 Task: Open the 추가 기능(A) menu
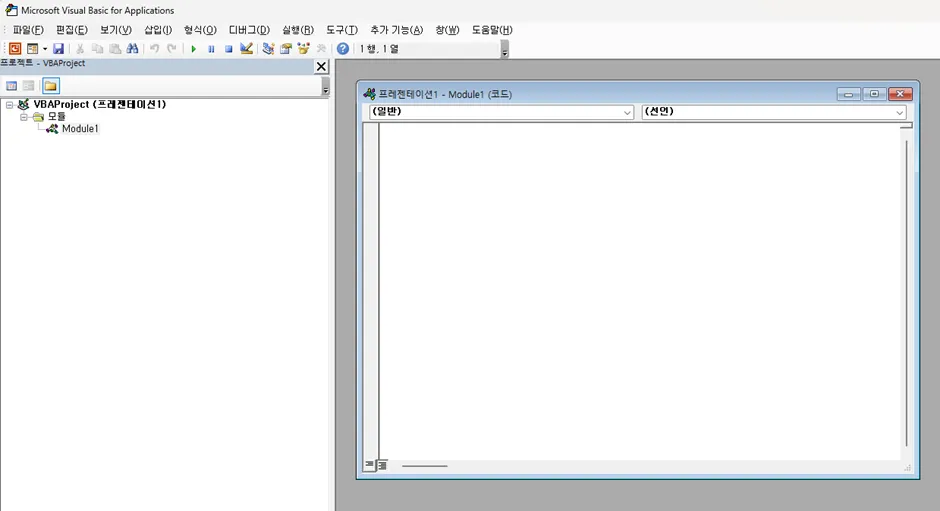click(x=396, y=30)
